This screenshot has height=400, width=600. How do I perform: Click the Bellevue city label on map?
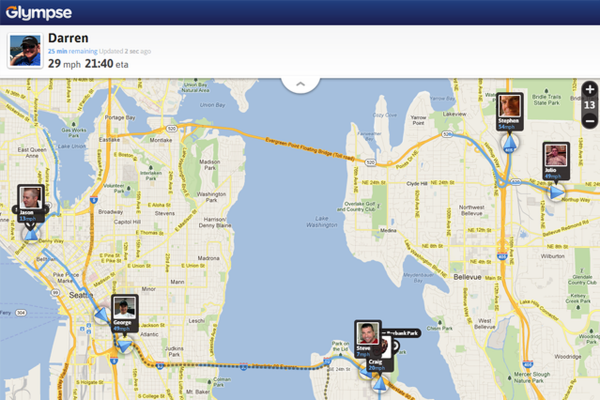pos(467,277)
